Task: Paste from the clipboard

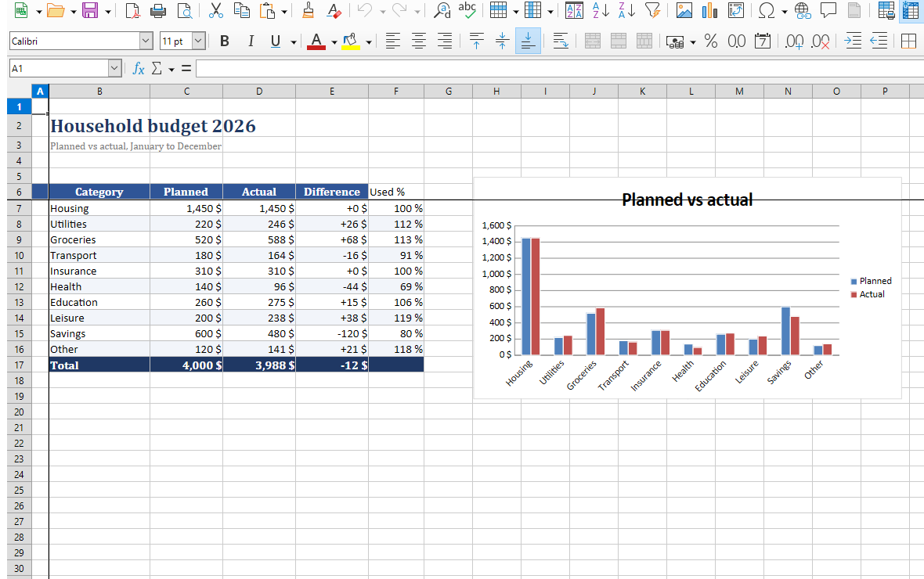Action: pyautogui.click(x=268, y=10)
